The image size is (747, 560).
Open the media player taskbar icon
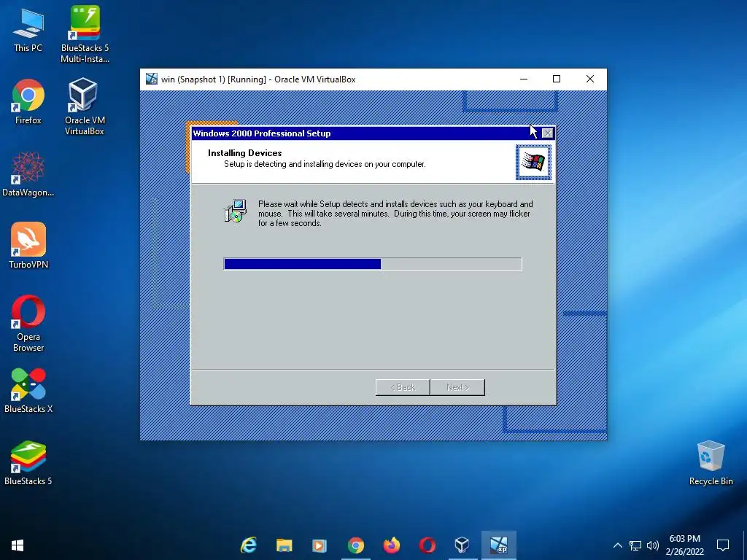click(x=320, y=545)
